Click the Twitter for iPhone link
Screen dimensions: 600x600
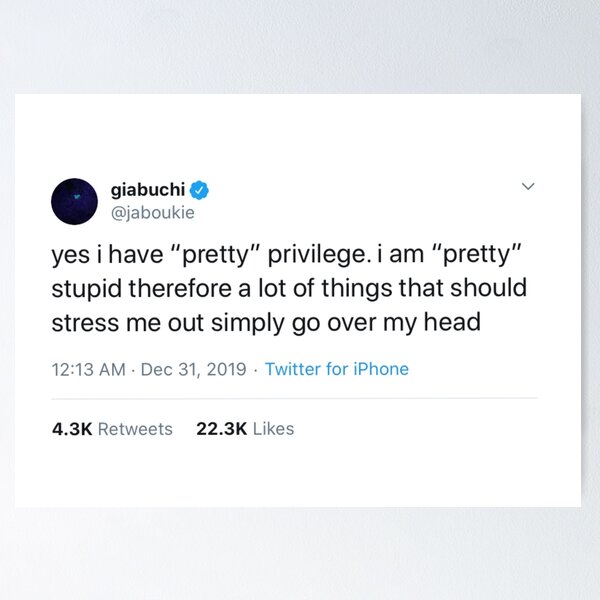[337, 369]
